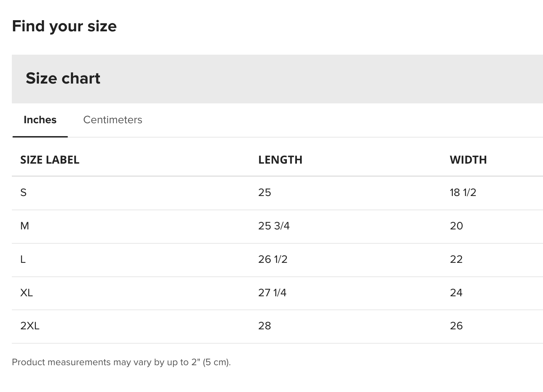Click the SIZE LABEL column header
Viewport: 543px width, 392px height.
pos(50,160)
